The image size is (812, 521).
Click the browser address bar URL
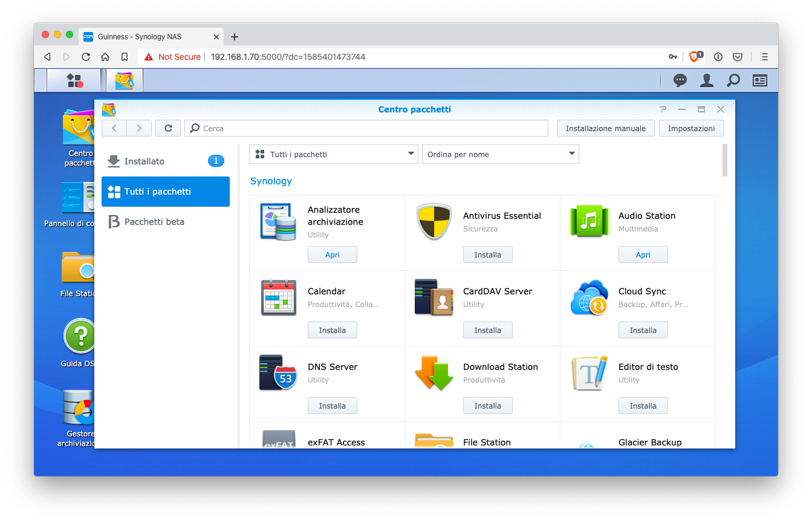click(288, 57)
